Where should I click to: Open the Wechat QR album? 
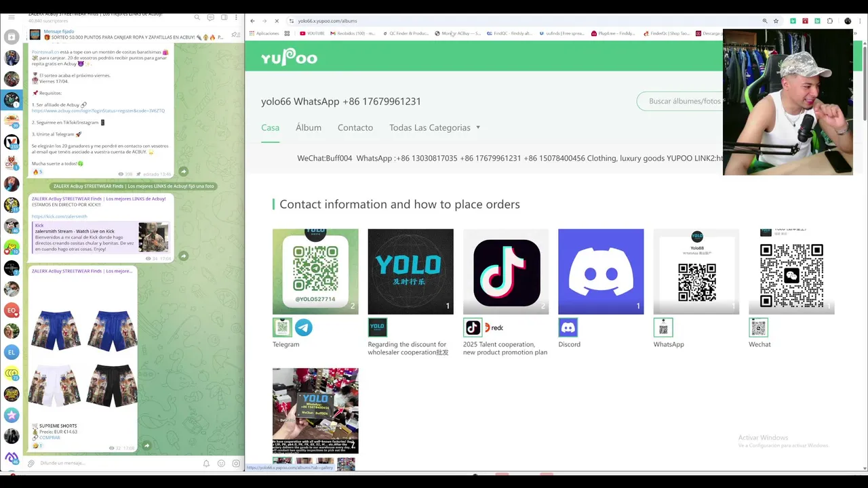point(791,271)
